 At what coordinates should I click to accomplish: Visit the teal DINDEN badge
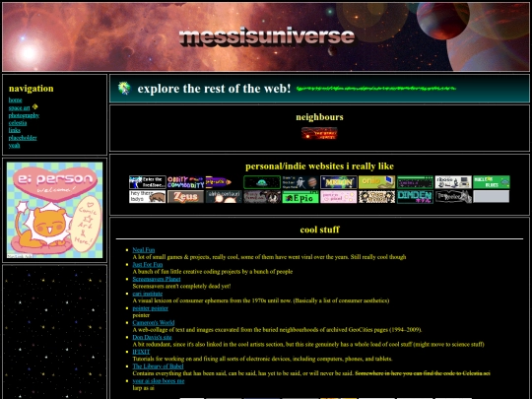416,196
